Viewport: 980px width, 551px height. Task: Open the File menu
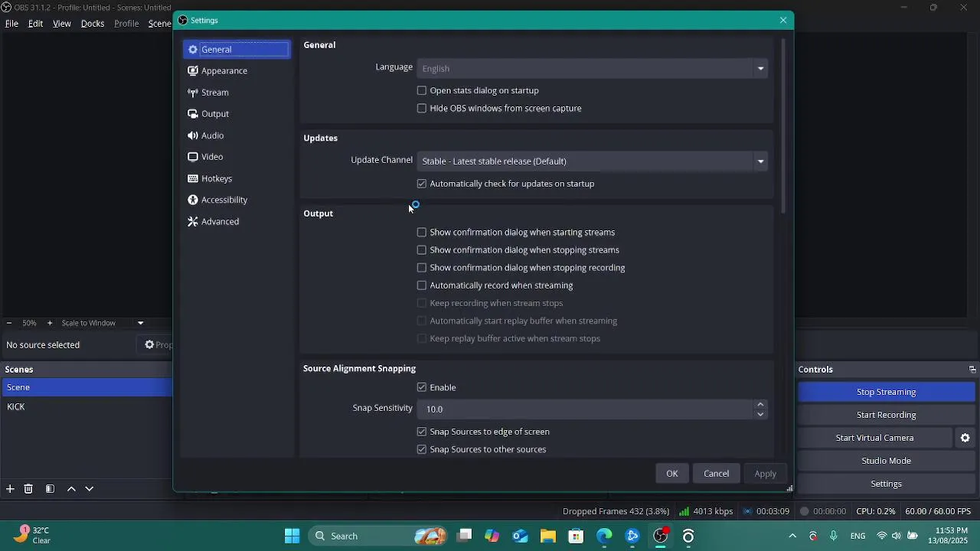pyautogui.click(x=11, y=24)
